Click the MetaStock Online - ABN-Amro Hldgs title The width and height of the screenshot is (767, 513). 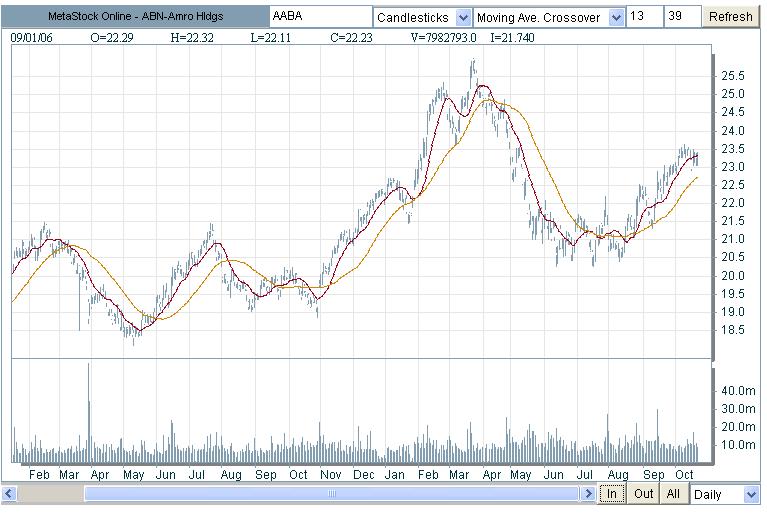135,17
